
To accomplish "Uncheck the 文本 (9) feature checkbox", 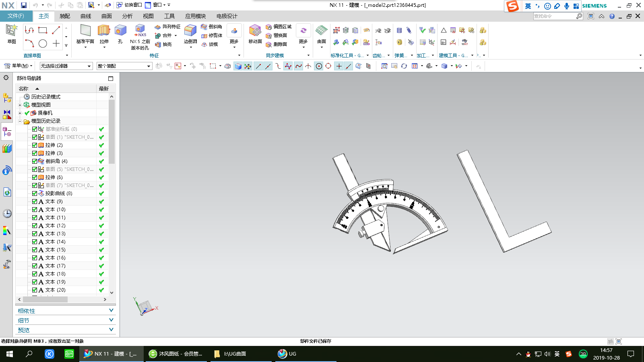I will tap(35, 202).
